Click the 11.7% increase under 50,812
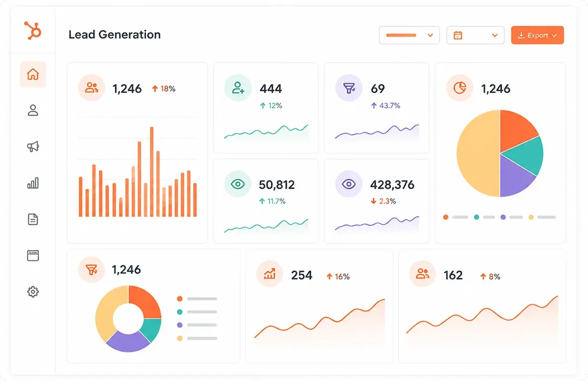588x381 pixels. (273, 201)
